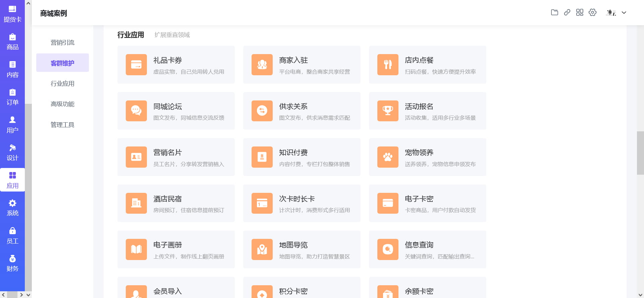Open the 高级功能 category
Screen dimensions: 644x298
click(x=62, y=104)
